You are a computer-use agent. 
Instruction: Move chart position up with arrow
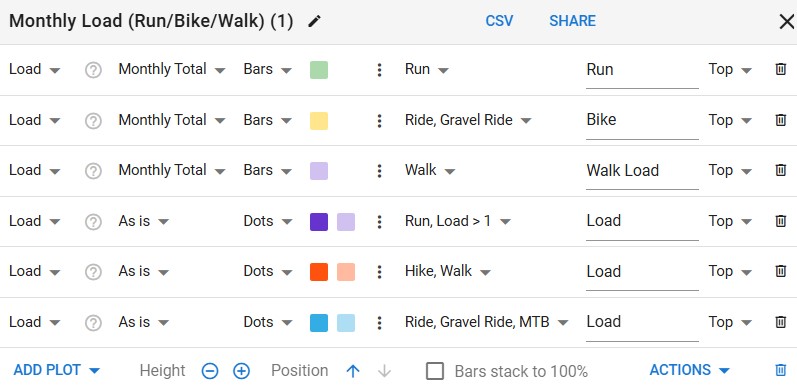[353, 371]
